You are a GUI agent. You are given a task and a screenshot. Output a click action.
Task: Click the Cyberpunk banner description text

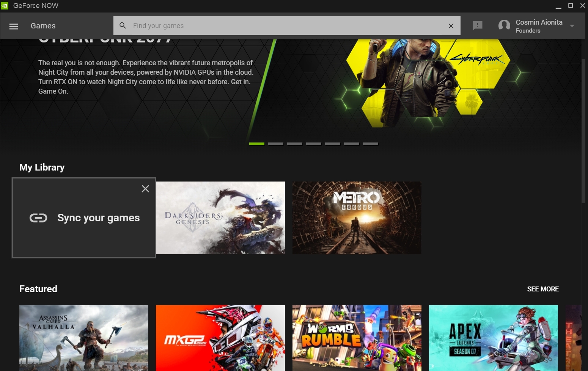tap(146, 77)
